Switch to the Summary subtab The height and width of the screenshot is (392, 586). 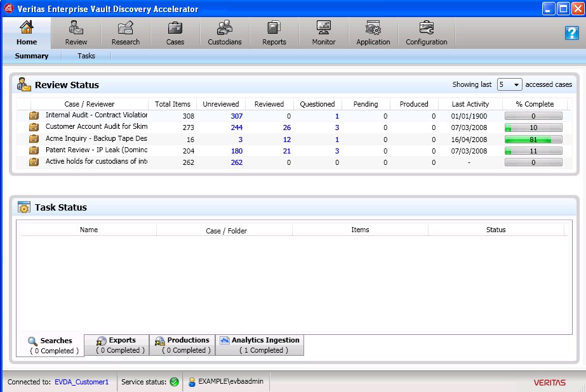32,56
